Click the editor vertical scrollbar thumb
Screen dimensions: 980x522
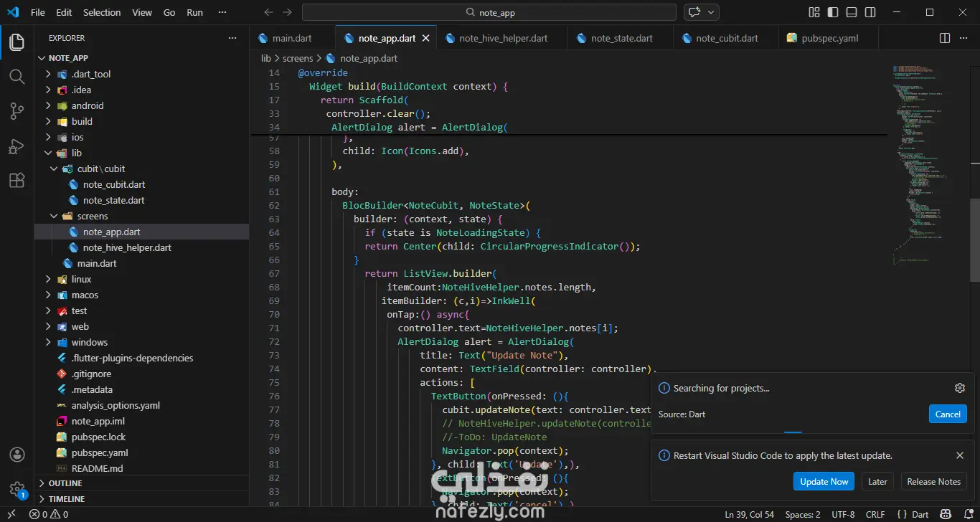click(x=975, y=240)
